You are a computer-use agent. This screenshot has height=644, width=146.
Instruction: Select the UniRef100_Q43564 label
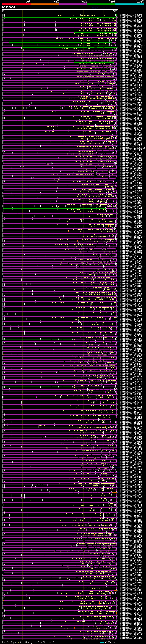click(131, 208)
